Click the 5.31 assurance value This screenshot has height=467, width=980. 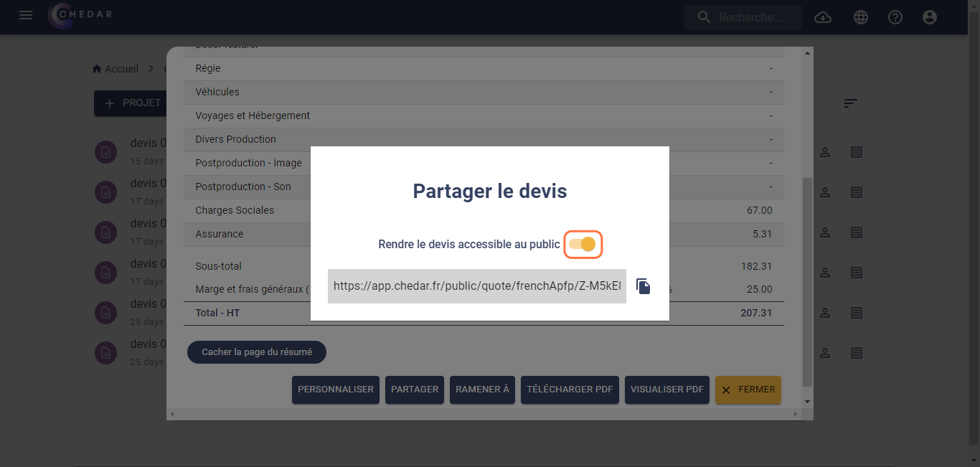coord(763,234)
